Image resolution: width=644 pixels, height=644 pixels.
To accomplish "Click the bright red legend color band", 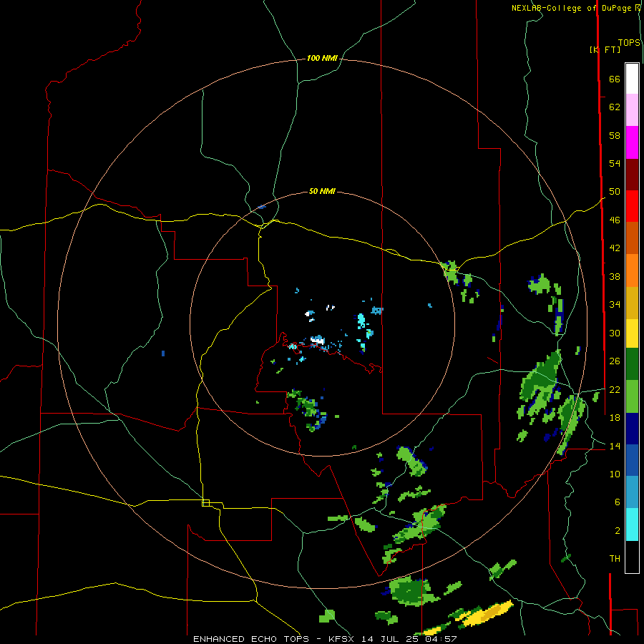I will (x=632, y=206).
